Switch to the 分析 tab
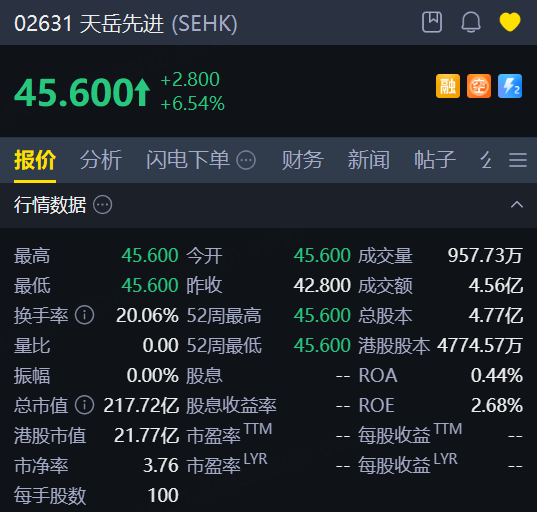This screenshot has width=537, height=512. [101, 160]
